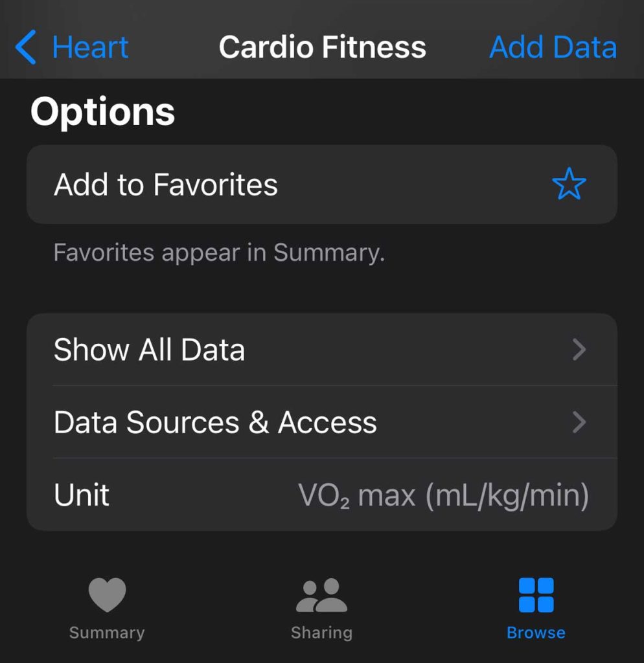Tap the 'Favorites appear in Summary' note
644x663 pixels.
[x=219, y=253]
